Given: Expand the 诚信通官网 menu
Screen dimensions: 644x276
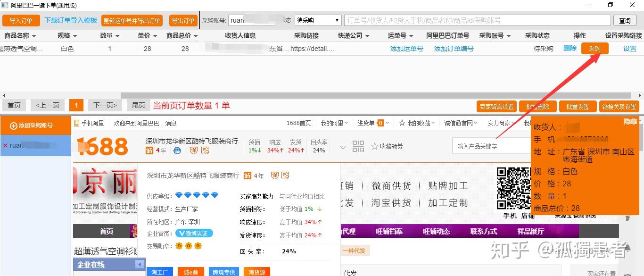Looking at the screenshot, I should [461, 123].
